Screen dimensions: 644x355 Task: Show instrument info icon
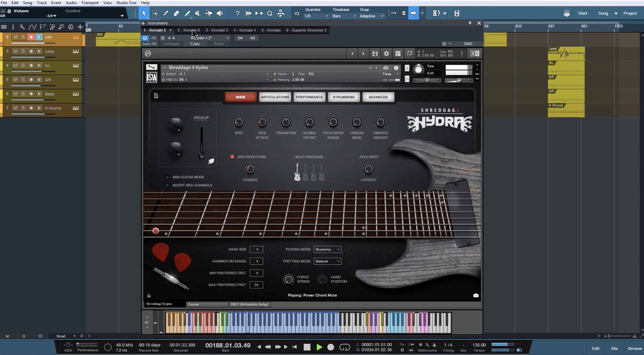coord(396,68)
